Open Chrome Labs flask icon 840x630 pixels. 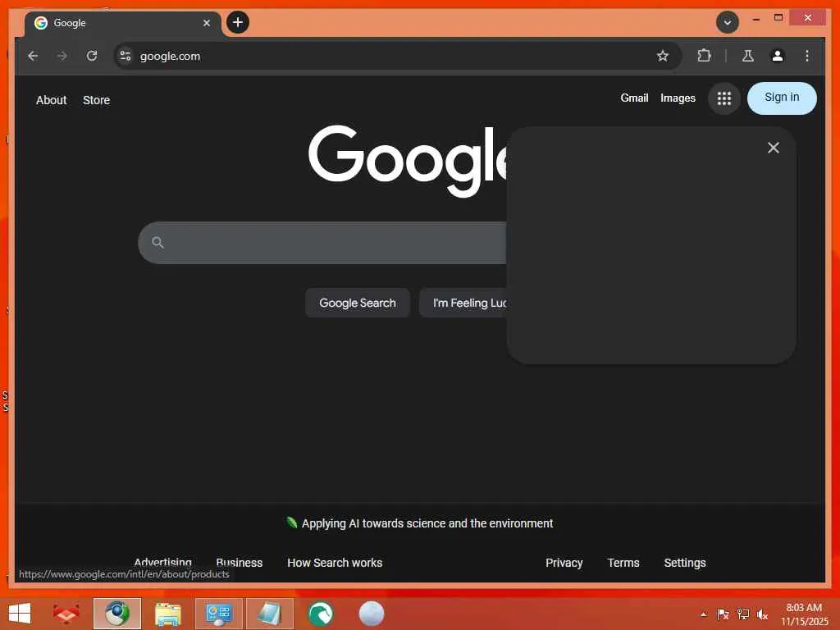coord(748,56)
